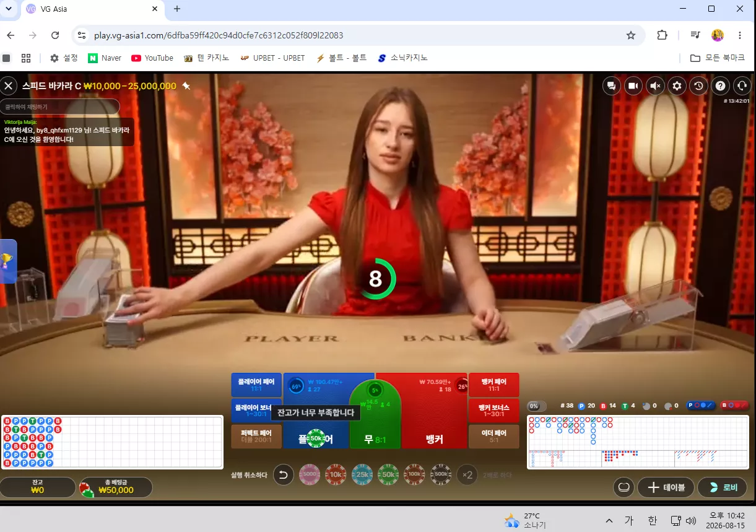Add another table with 테이블
756x532 pixels.
pyautogui.click(x=666, y=487)
